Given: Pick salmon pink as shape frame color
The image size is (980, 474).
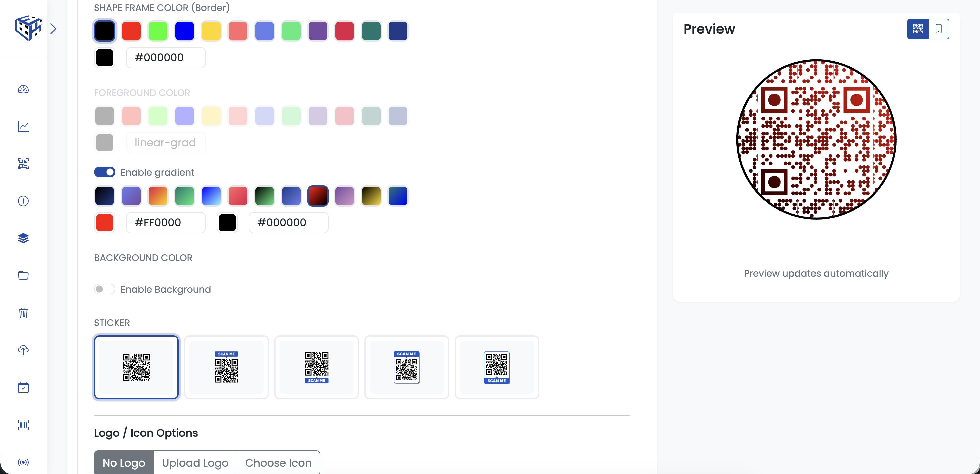Looking at the screenshot, I should [238, 31].
